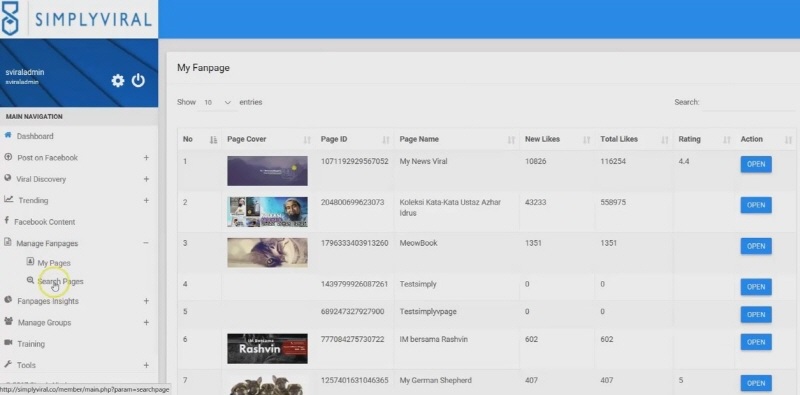Click the SimplyViral logo icon
The height and width of the screenshot is (395, 800).
(10, 18)
